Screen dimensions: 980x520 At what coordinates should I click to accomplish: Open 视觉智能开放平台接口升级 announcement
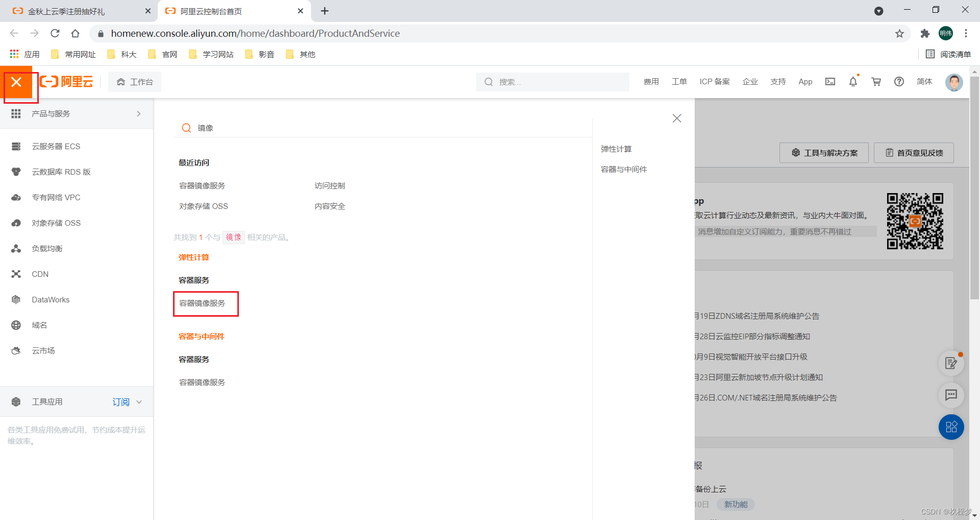click(751, 357)
